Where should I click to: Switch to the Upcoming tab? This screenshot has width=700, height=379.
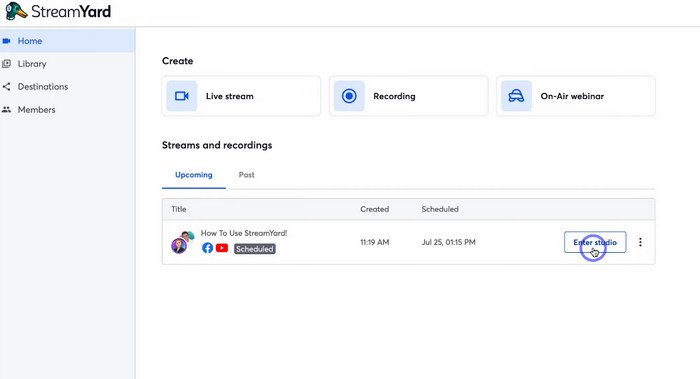194,175
